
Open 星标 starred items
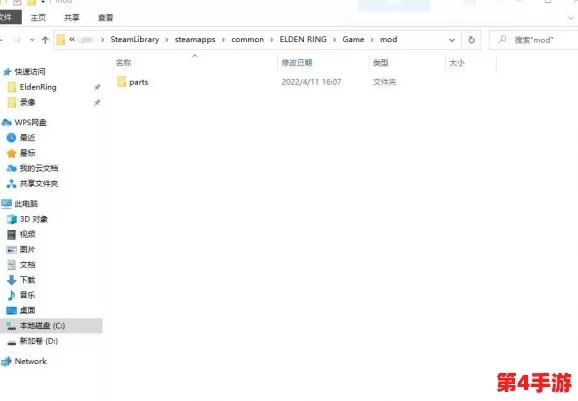27,153
